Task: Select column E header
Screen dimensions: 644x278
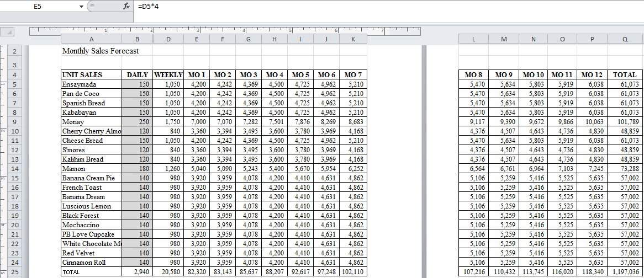Action: (196, 39)
